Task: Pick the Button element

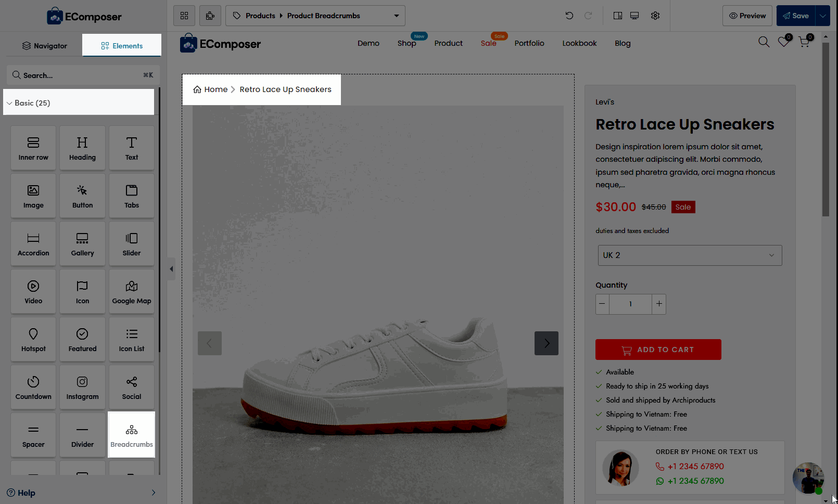Action: tap(82, 196)
